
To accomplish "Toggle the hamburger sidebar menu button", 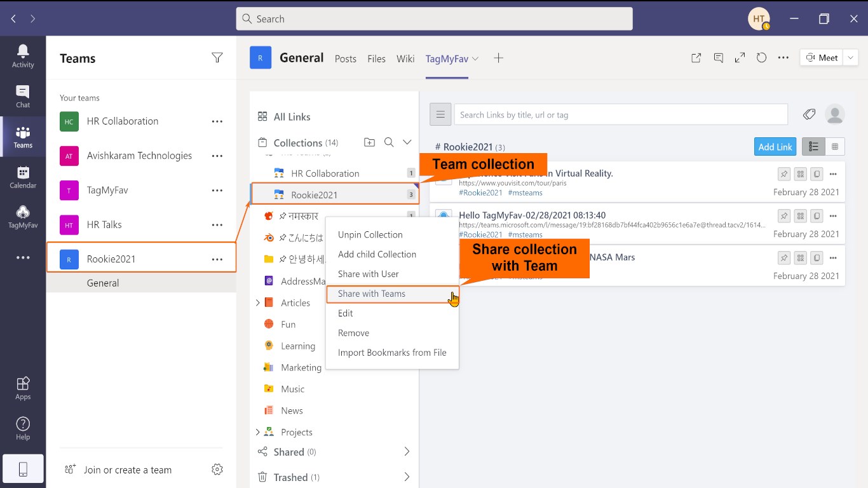I will [441, 114].
